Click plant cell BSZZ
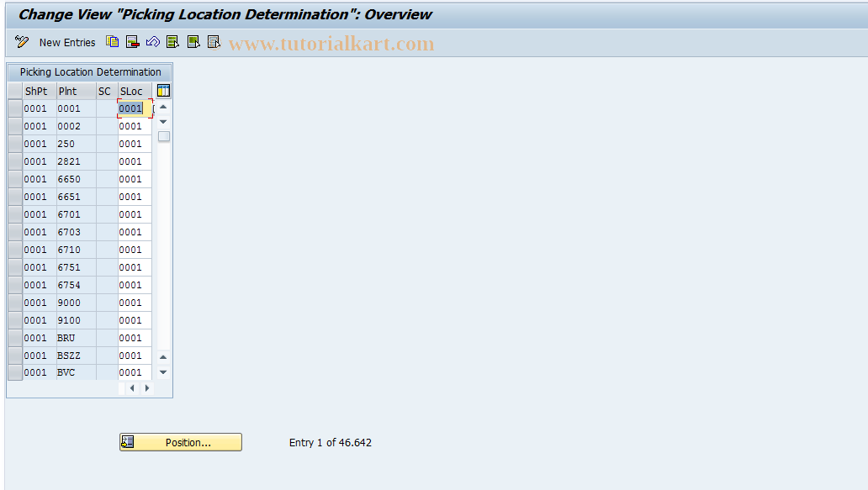Image resolution: width=868 pixels, height=490 pixels. click(x=77, y=356)
